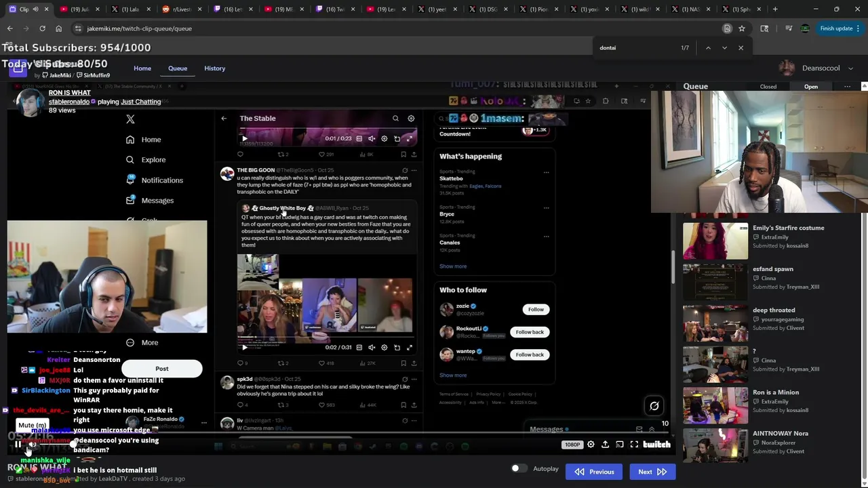Open the player settings gear icon
Screen dimensions: 868x488
pyautogui.click(x=591, y=445)
